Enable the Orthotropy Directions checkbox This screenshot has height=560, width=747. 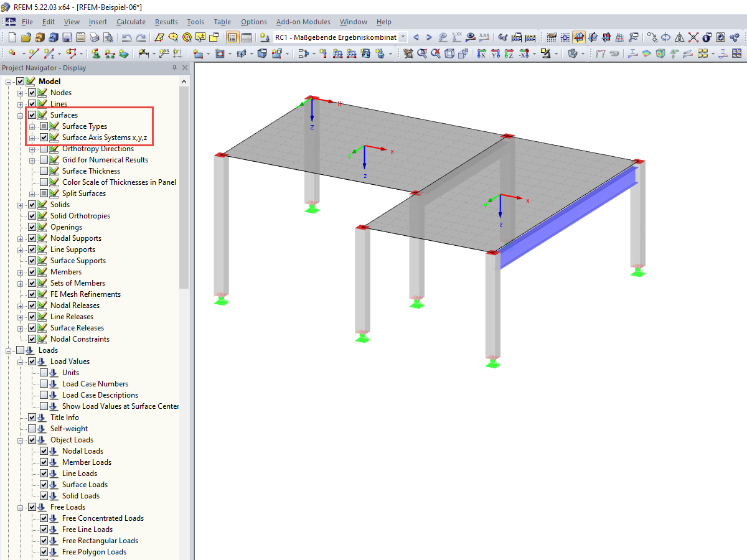tap(44, 149)
